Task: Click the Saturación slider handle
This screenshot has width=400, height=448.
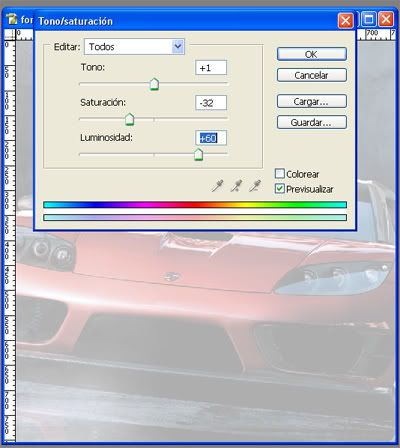Action: pos(129,119)
